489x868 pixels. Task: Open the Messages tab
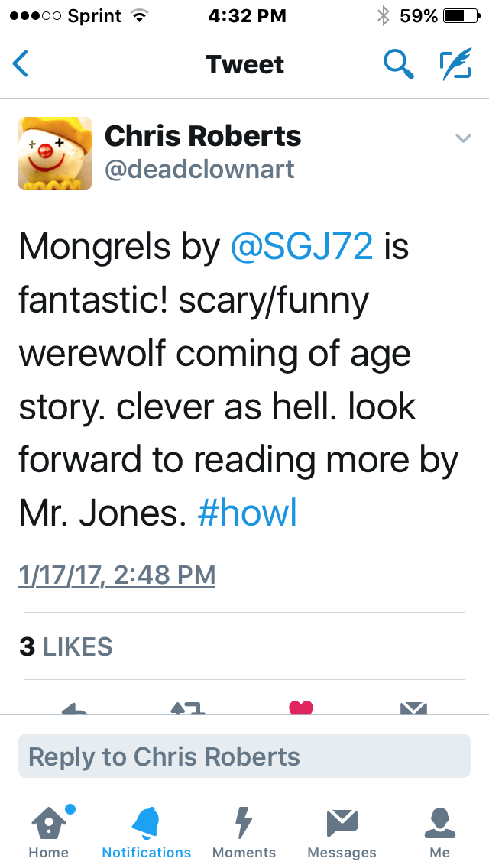point(342,831)
